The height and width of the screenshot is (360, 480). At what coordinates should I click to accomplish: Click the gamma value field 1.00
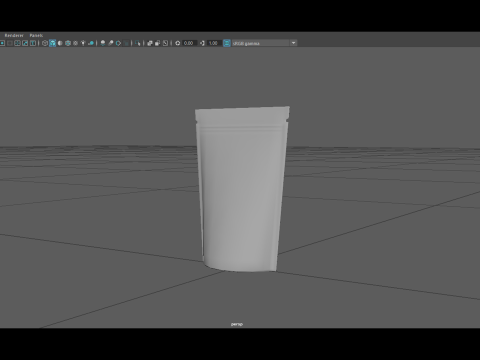coord(214,43)
